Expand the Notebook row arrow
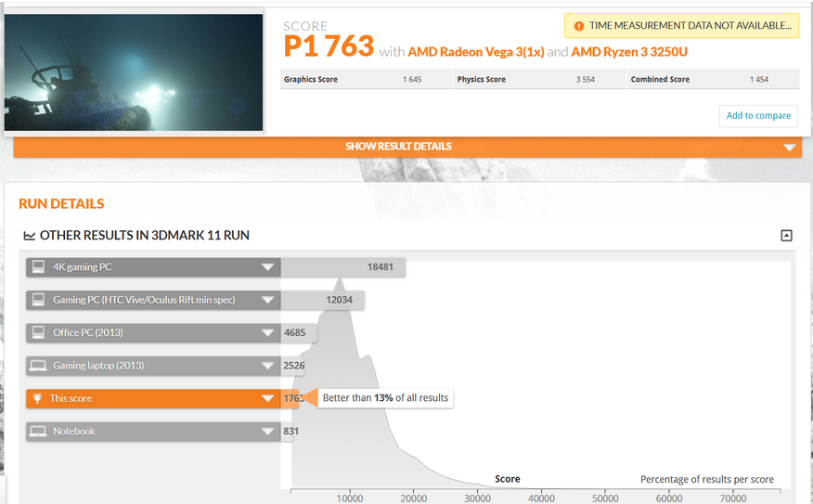The width and height of the screenshot is (813, 504). (267, 432)
